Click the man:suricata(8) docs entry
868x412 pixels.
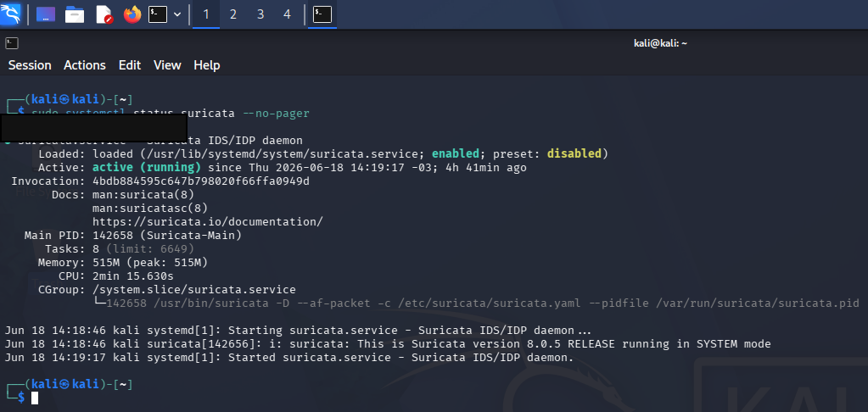point(143,195)
